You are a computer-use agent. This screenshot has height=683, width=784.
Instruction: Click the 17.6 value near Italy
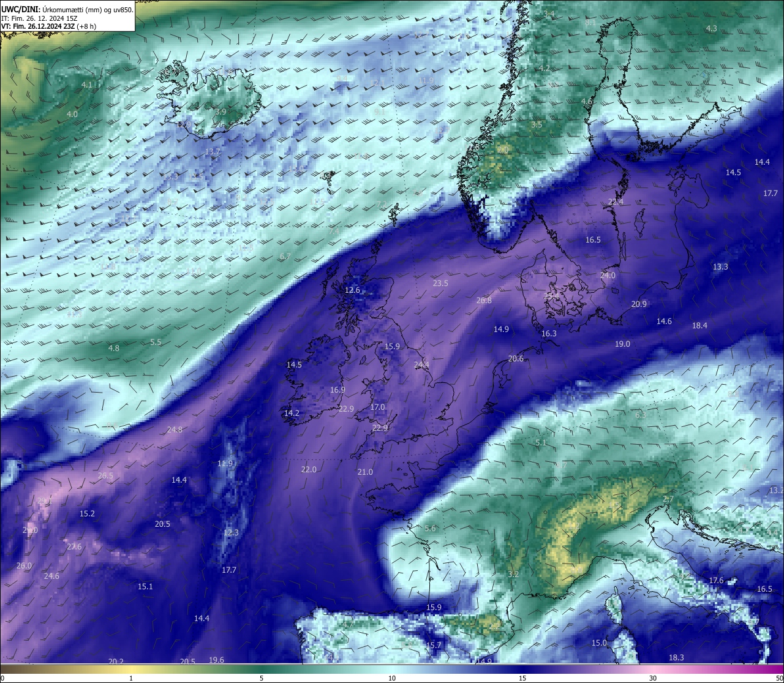(x=716, y=580)
